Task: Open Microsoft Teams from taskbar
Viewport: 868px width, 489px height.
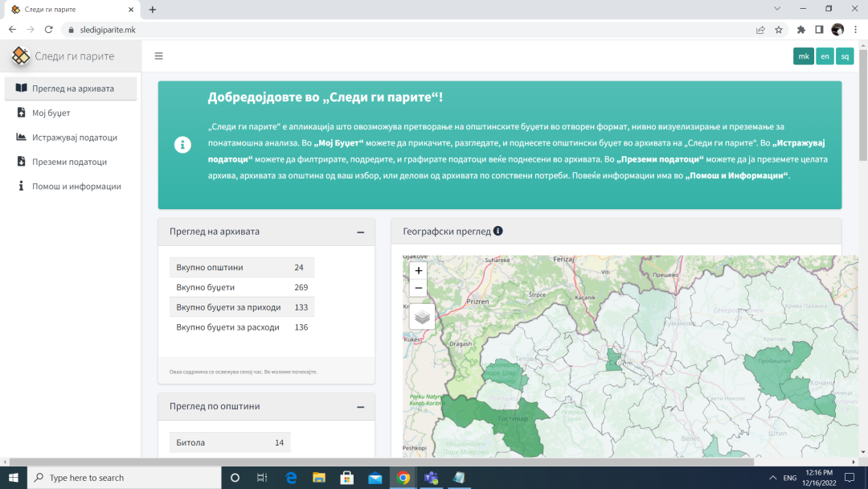Action: pos(431,478)
